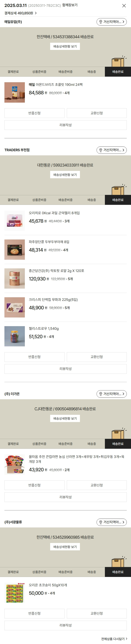
Task: Open 오리히로 곤약젤리 product image
Action: click(14, 220)
